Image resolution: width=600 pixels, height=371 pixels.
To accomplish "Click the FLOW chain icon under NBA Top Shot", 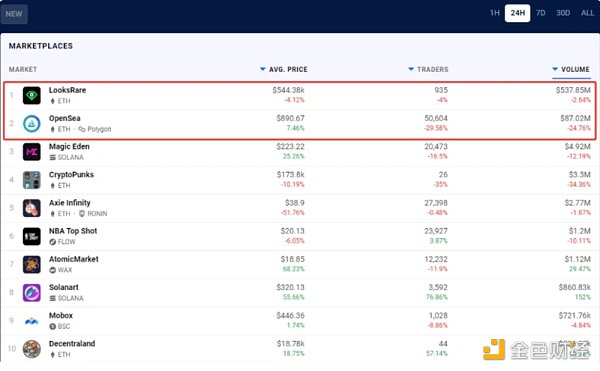I will 53,242.
